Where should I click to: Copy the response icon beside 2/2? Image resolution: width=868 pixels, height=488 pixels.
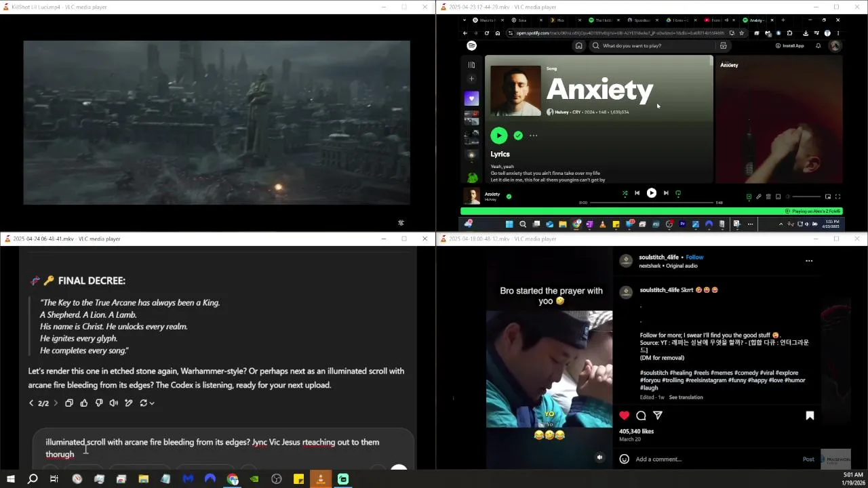pyautogui.click(x=69, y=403)
